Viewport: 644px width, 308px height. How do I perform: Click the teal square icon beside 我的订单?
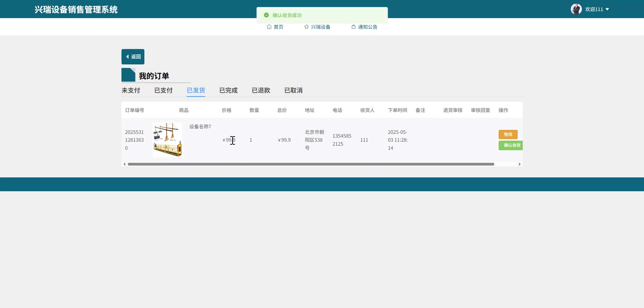pyautogui.click(x=128, y=75)
